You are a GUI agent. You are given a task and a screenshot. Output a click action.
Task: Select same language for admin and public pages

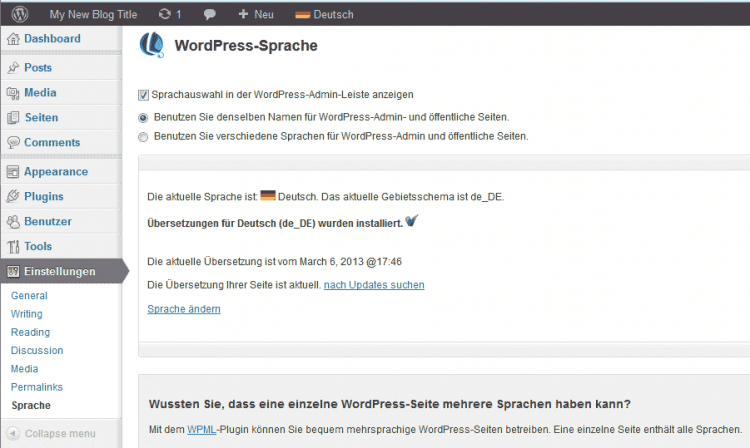point(143,117)
